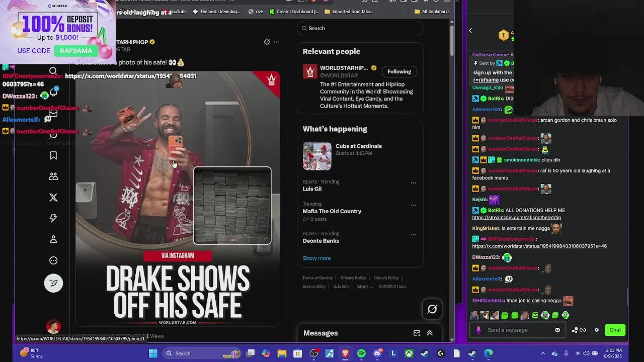Image resolution: width=644 pixels, height=362 pixels.
Task: Open Brave browser from taskbar
Action: coord(345,353)
